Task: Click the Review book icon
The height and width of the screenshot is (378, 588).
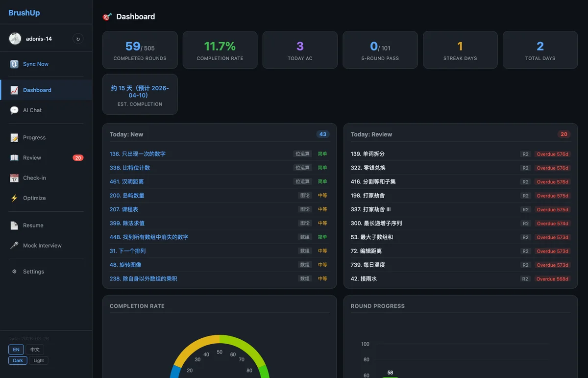Action: (x=14, y=158)
